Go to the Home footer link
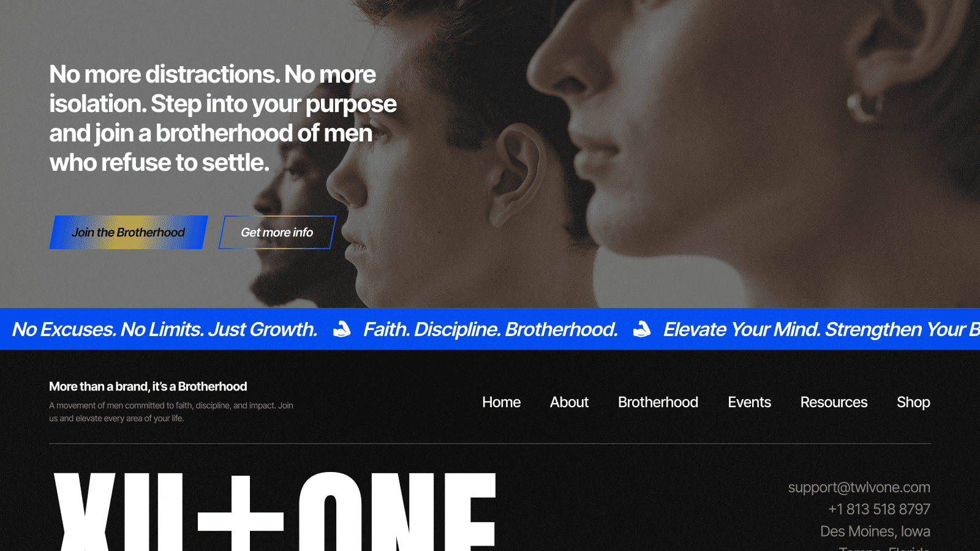 [501, 402]
